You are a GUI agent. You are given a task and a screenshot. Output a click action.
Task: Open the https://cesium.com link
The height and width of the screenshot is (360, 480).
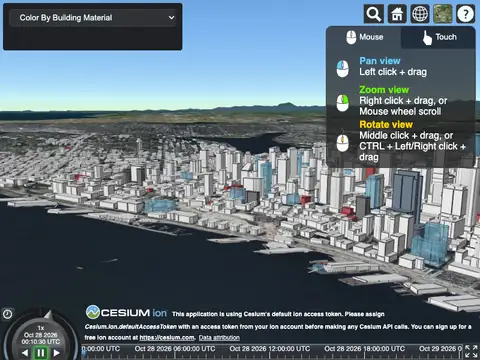click(x=167, y=338)
